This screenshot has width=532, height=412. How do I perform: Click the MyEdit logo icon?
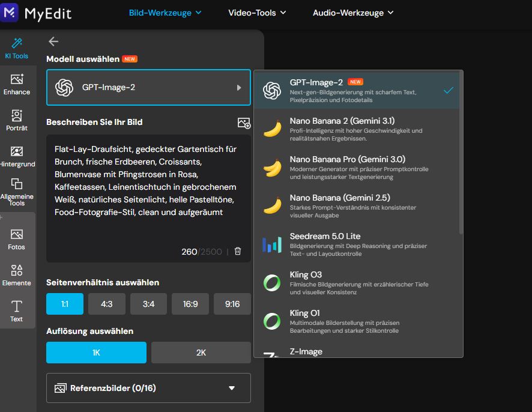click(9, 13)
